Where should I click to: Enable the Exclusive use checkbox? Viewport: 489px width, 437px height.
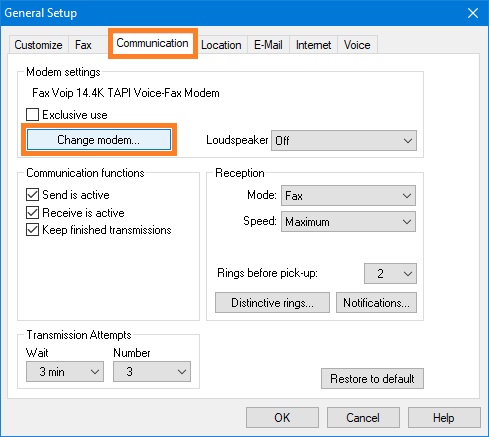point(32,115)
